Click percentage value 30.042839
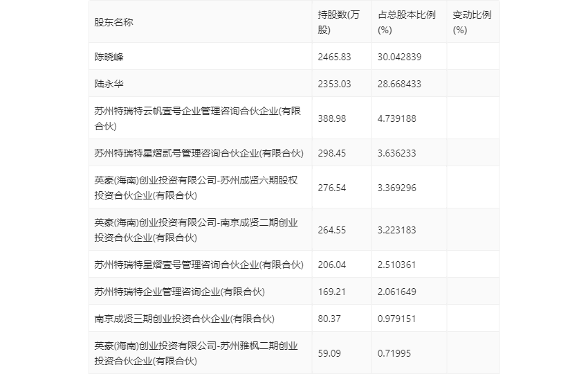Screen dimensions: 588x374 (399, 57)
